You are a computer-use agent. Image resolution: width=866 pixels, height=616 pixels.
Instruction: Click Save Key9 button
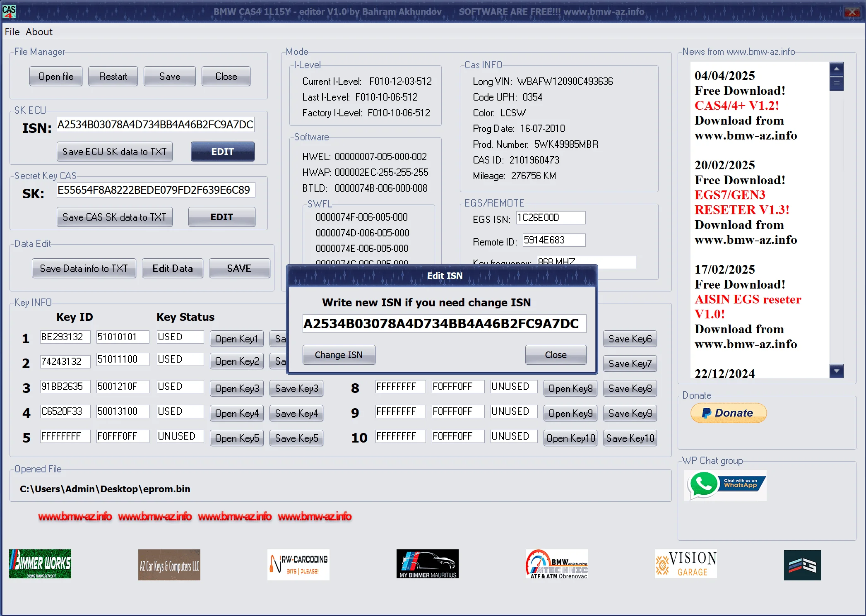click(x=630, y=413)
